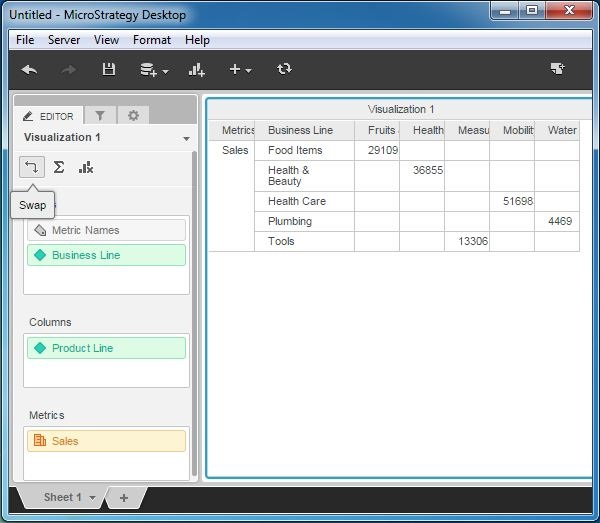
Task: Open the Format menu
Action: pos(152,40)
